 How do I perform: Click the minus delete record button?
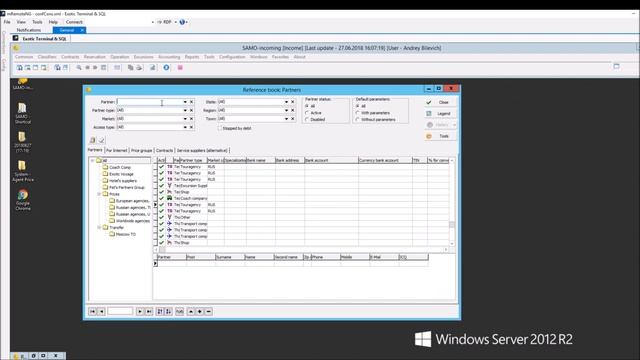[x=209, y=311]
